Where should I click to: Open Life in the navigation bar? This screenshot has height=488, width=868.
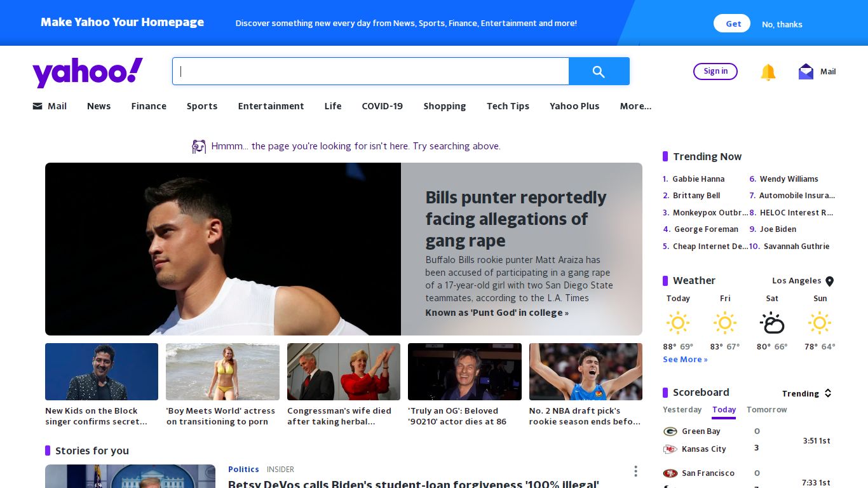pyautogui.click(x=333, y=106)
